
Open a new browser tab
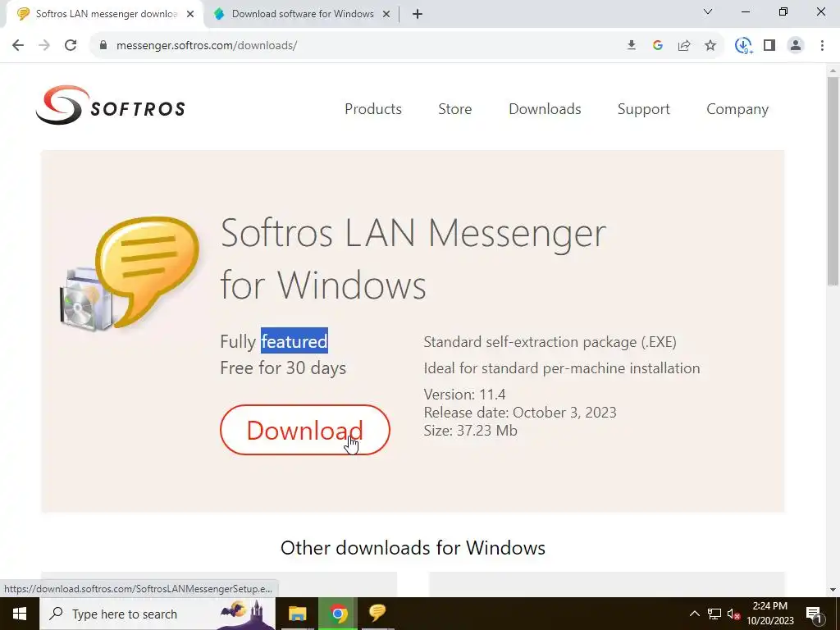418,15
